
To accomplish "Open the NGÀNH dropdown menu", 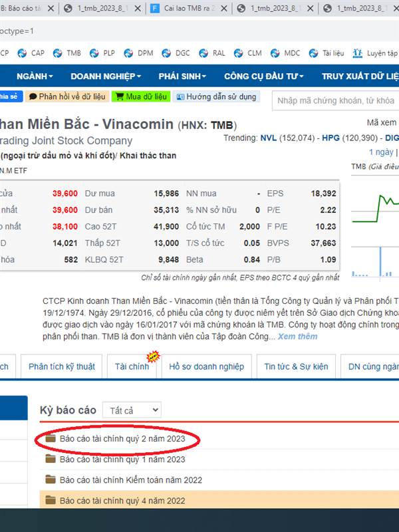I will point(35,76).
